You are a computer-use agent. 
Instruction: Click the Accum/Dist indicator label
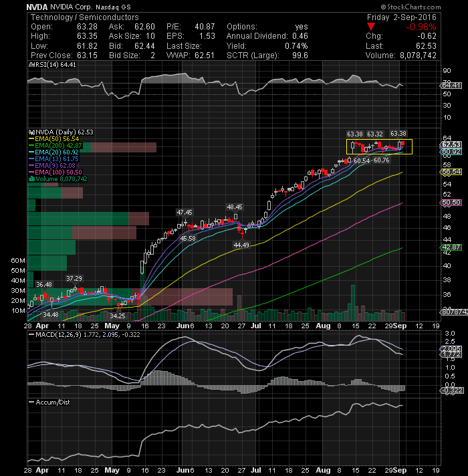[53, 402]
